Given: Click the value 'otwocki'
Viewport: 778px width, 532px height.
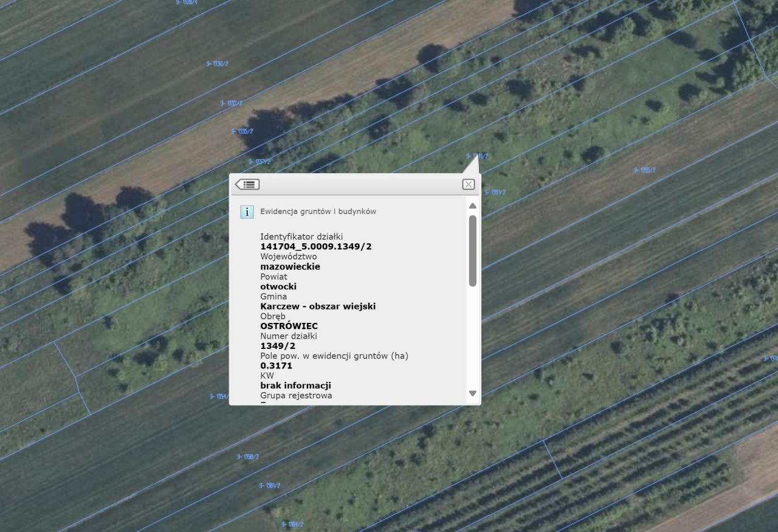Looking at the screenshot, I should [x=278, y=286].
